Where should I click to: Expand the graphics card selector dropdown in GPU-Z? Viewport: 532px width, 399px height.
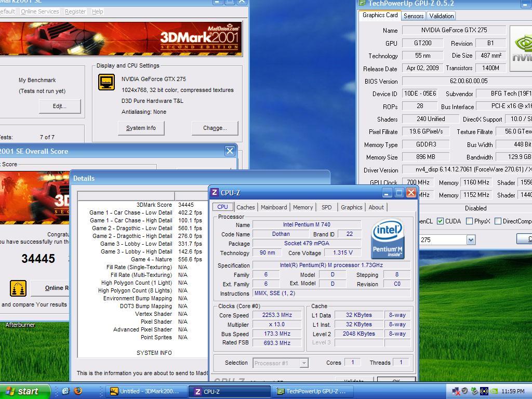(471, 240)
